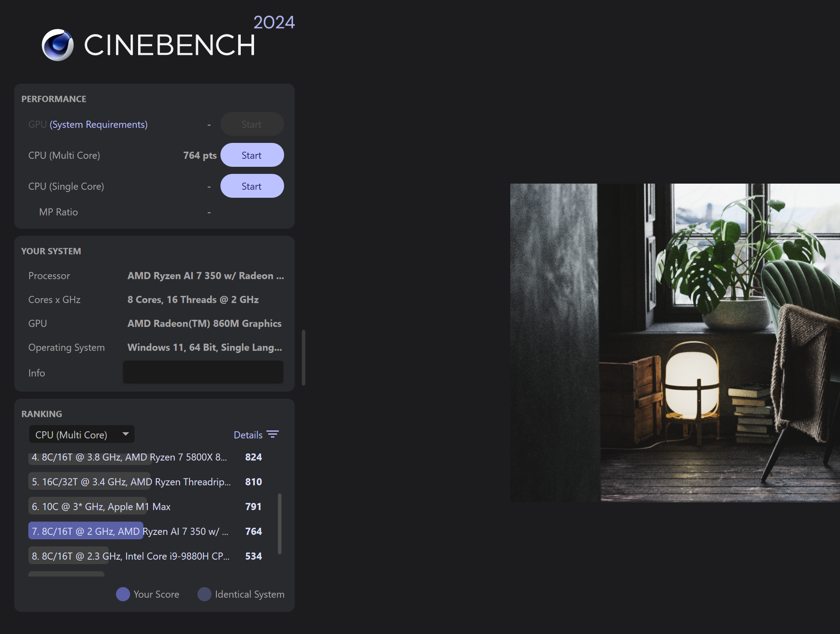Click the rendered room scene image
840x634 pixels.
click(x=675, y=342)
